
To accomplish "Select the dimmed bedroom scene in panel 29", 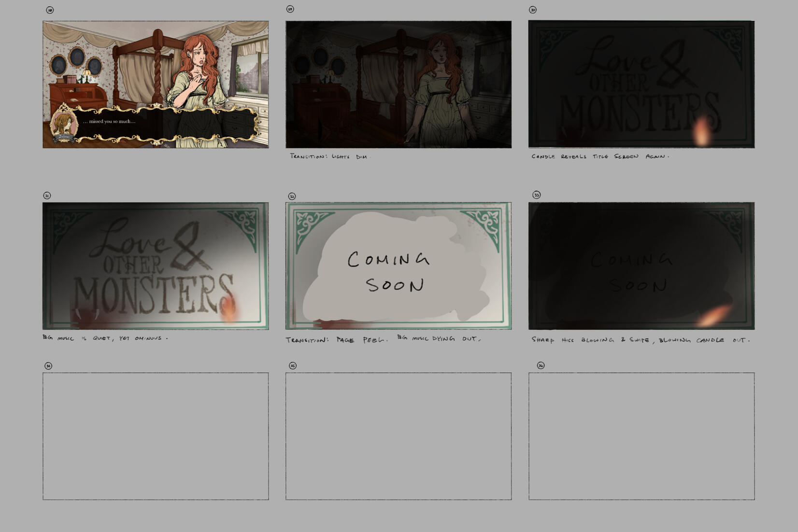I will pyautogui.click(x=398, y=84).
